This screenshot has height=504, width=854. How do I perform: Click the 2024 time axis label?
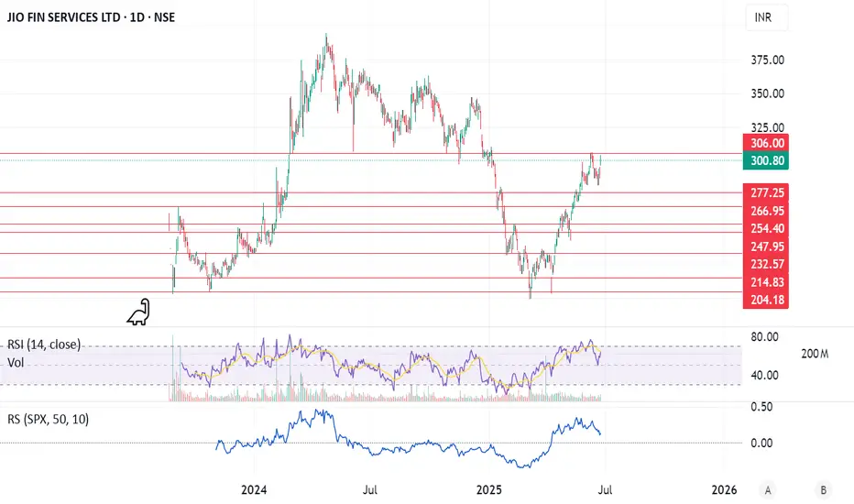click(254, 490)
